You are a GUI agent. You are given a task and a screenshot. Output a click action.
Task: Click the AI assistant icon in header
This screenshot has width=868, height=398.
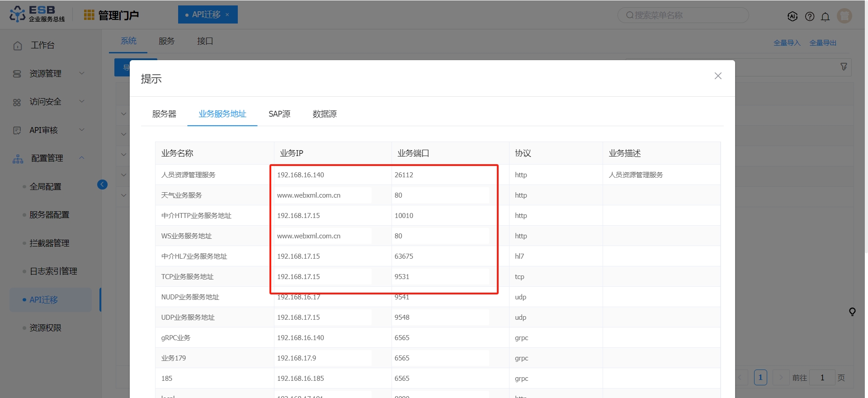coord(792,16)
